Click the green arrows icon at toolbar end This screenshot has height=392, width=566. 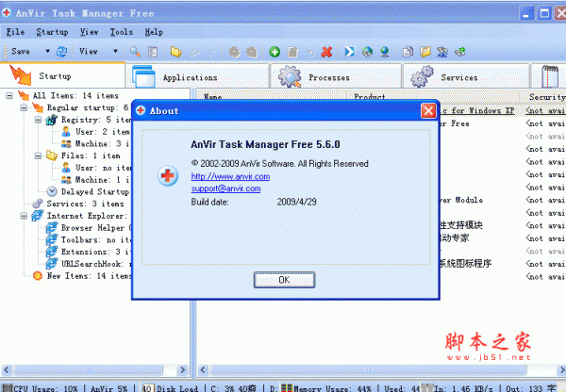[x=460, y=52]
